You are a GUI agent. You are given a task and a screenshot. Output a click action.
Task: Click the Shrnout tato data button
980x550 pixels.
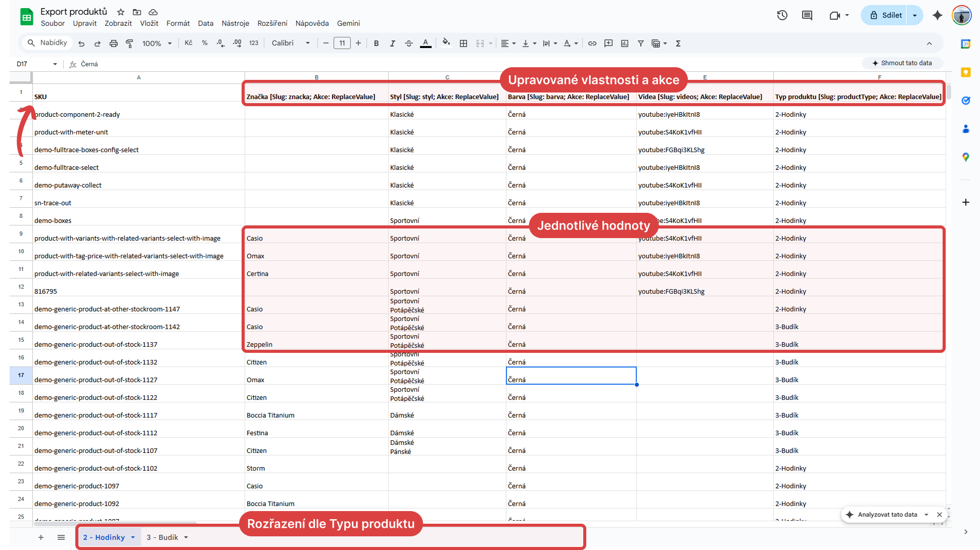coord(902,63)
